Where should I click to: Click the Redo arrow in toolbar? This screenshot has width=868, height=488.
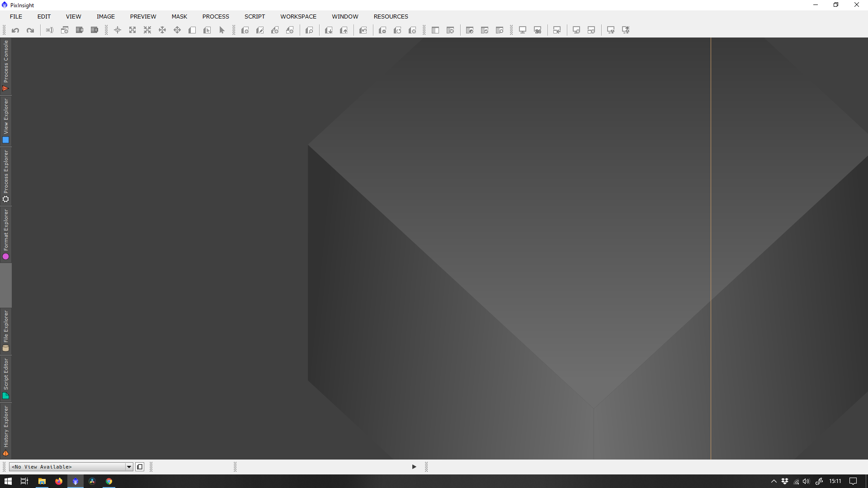[30, 30]
